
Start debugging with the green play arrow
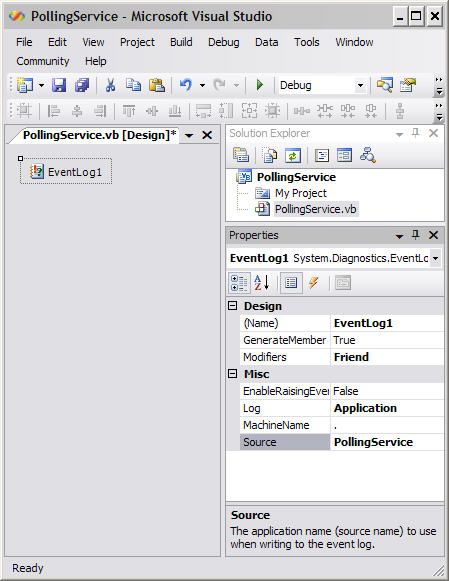point(260,85)
